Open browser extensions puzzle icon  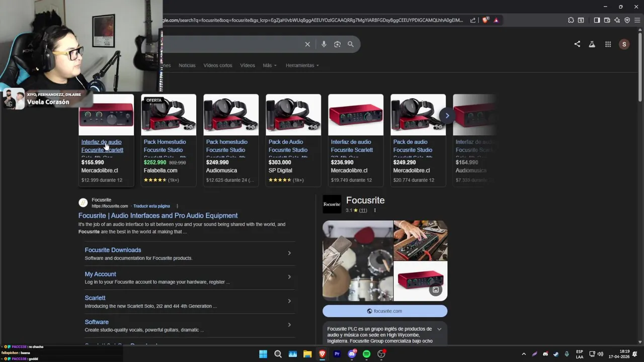(x=571, y=20)
